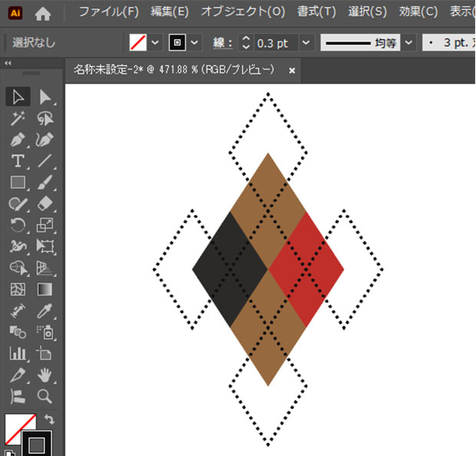This screenshot has height=456, width=476.
Task: Pick the Rectangle tool
Action: [x=18, y=183]
